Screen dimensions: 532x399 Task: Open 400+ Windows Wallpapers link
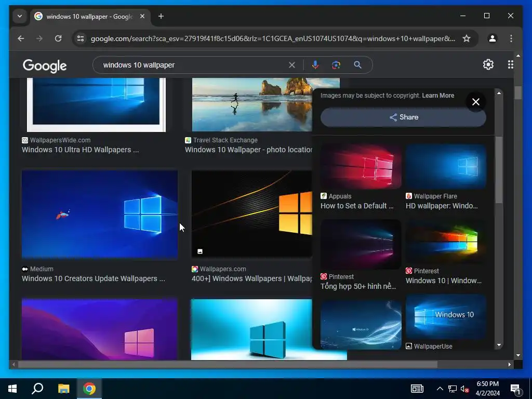coord(252,279)
